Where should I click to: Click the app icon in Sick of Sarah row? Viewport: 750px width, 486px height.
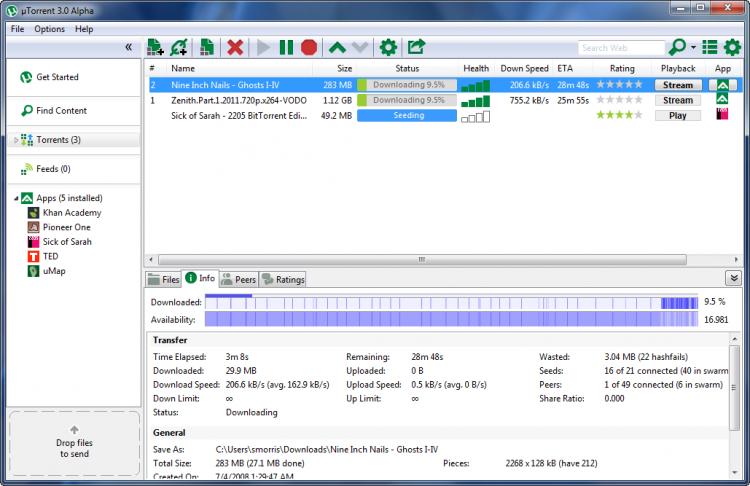722,114
